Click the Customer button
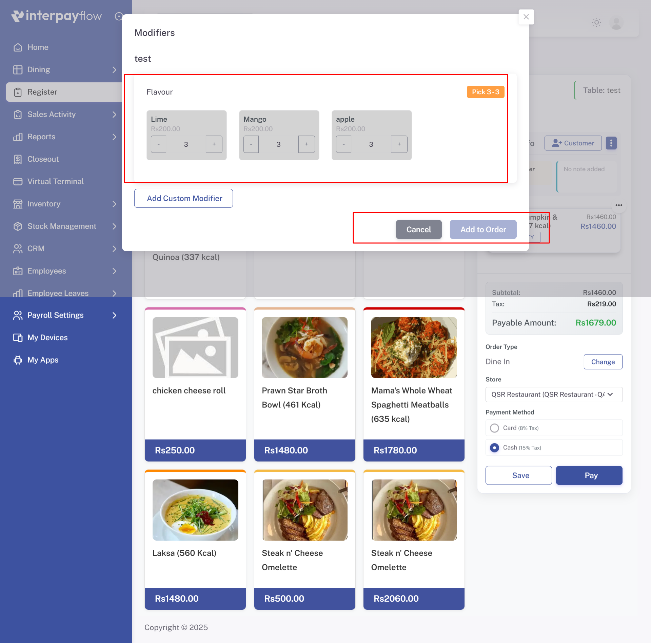Image resolution: width=651 pixels, height=644 pixels. pyautogui.click(x=573, y=143)
